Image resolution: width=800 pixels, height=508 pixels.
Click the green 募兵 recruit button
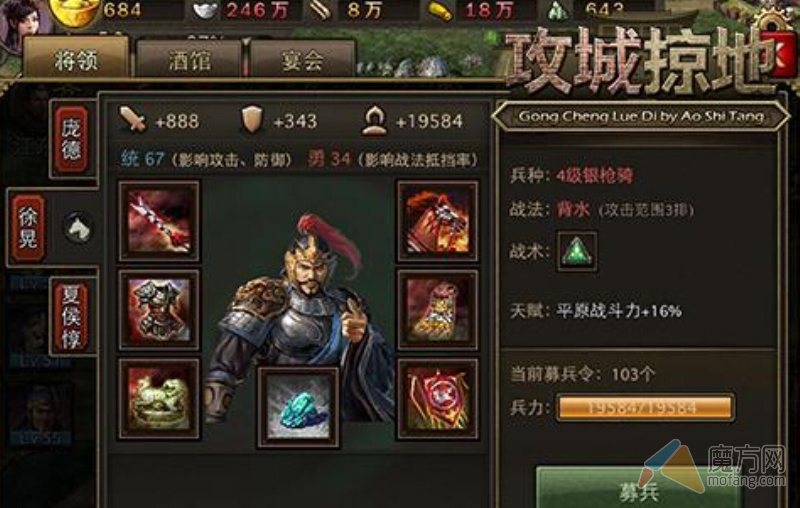tap(639, 489)
